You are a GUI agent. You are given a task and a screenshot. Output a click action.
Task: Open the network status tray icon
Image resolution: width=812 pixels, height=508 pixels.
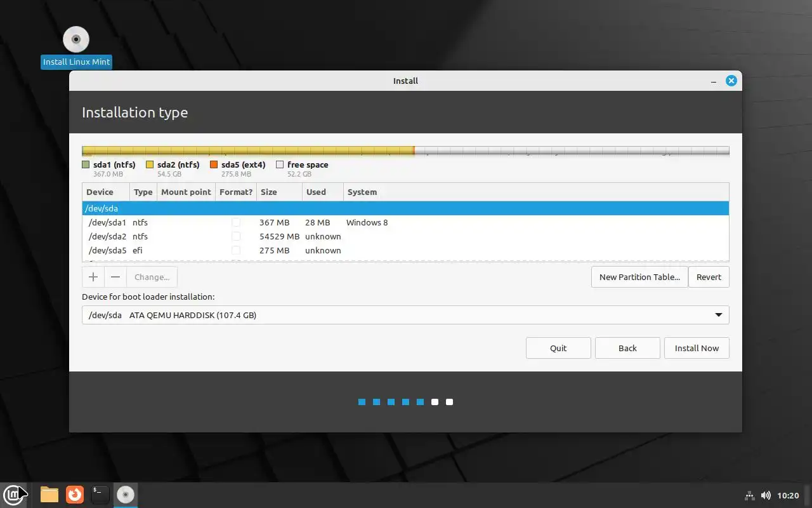pos(749,495)
